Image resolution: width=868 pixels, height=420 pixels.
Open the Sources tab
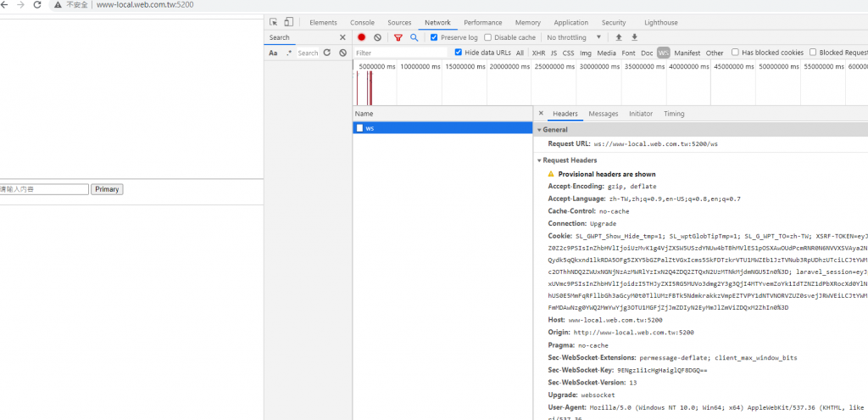pyautogui.click(x=399, y=23)
